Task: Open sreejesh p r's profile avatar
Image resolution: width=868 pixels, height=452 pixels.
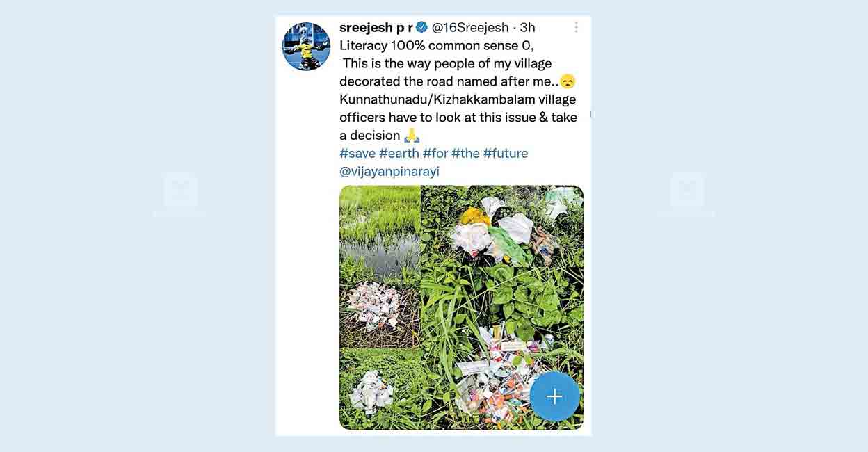Action: (x=306, y=46)
